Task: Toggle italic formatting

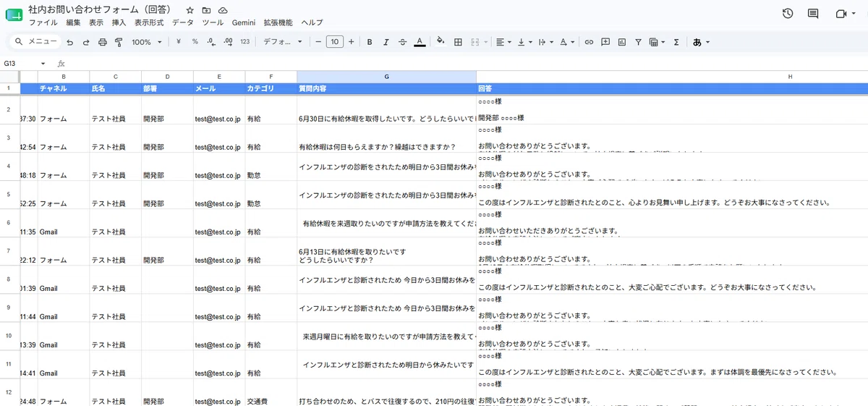Action: tap(386, 42)
